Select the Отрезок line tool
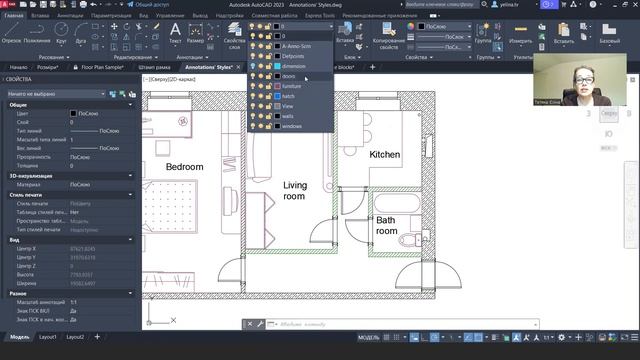Screen dimensions: 640x360 pyautogui.click(x=11, y=32)
